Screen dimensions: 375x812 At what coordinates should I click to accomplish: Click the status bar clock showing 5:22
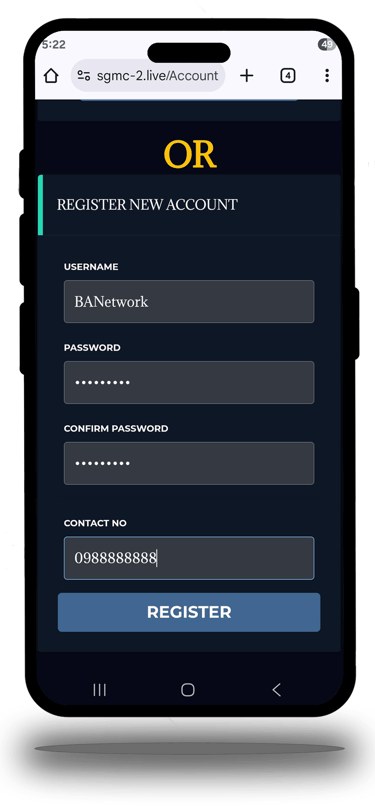(53, 45)
